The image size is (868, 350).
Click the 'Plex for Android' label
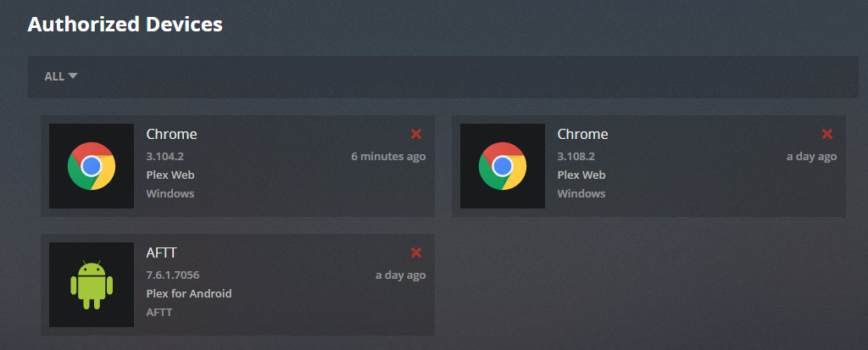(x=189, y=293)
